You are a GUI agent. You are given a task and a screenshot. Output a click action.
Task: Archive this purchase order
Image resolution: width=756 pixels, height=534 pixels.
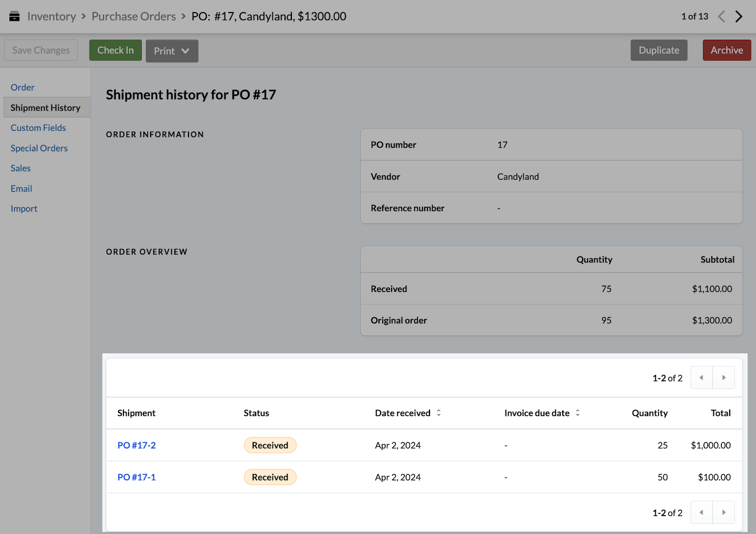727,50
